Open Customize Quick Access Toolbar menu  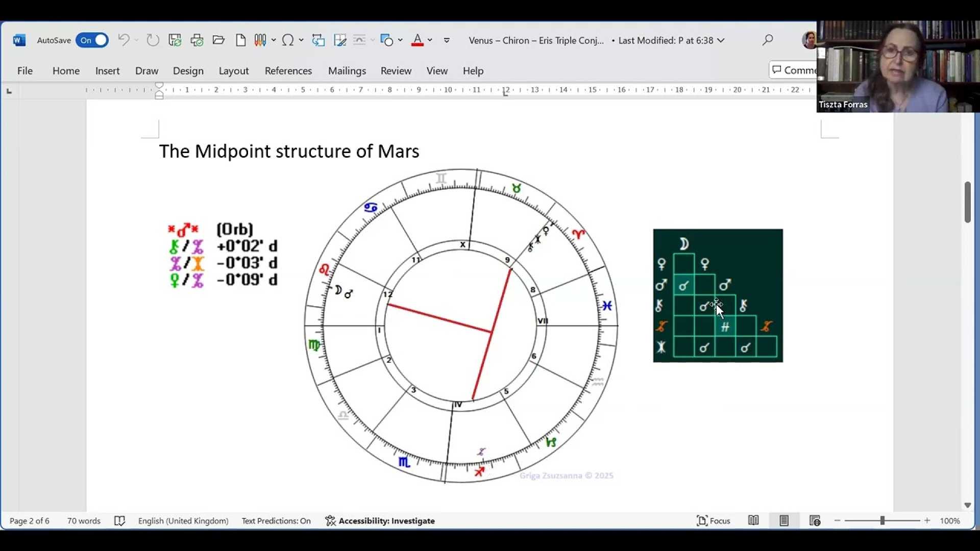[x=447, y=40]
